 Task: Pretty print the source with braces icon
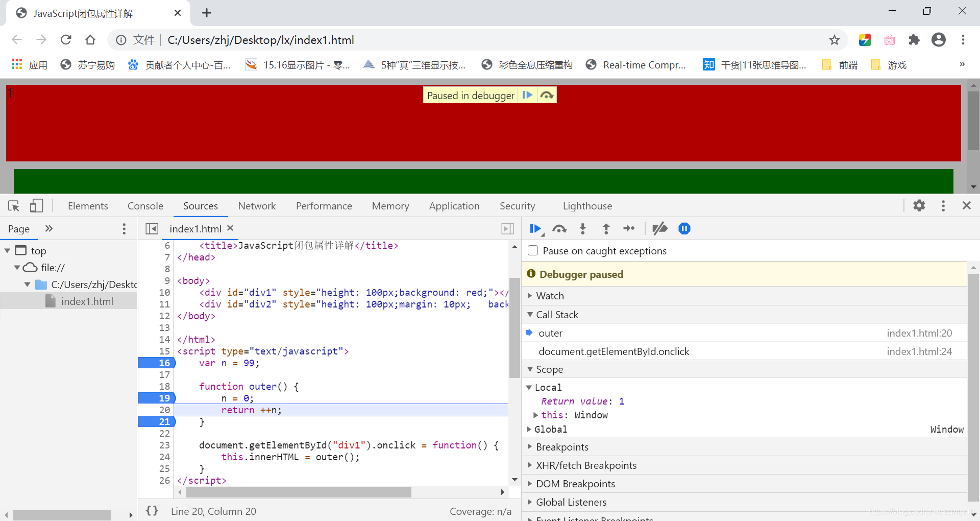(x=152, y=511)
